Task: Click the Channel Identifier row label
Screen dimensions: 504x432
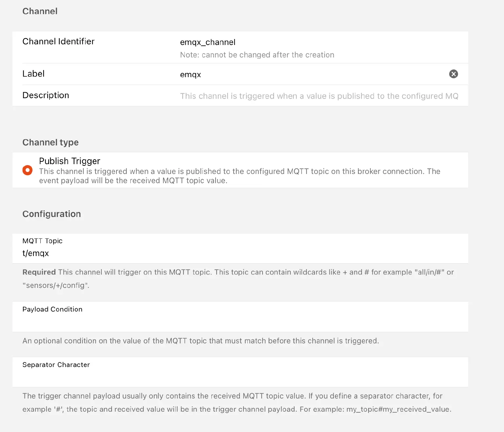Action: click(x=58, y=41)
